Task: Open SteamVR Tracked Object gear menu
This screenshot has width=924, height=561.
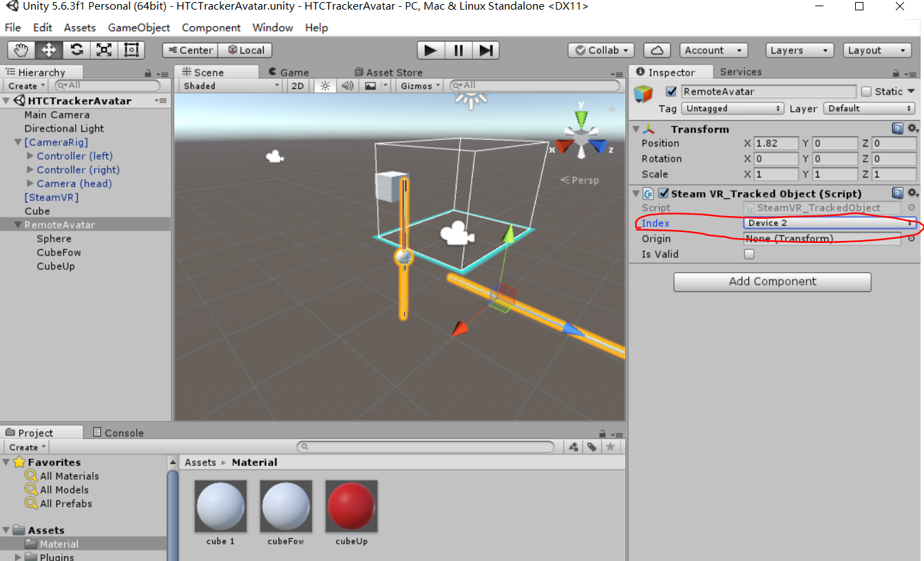Action: (x=913, y=193)
